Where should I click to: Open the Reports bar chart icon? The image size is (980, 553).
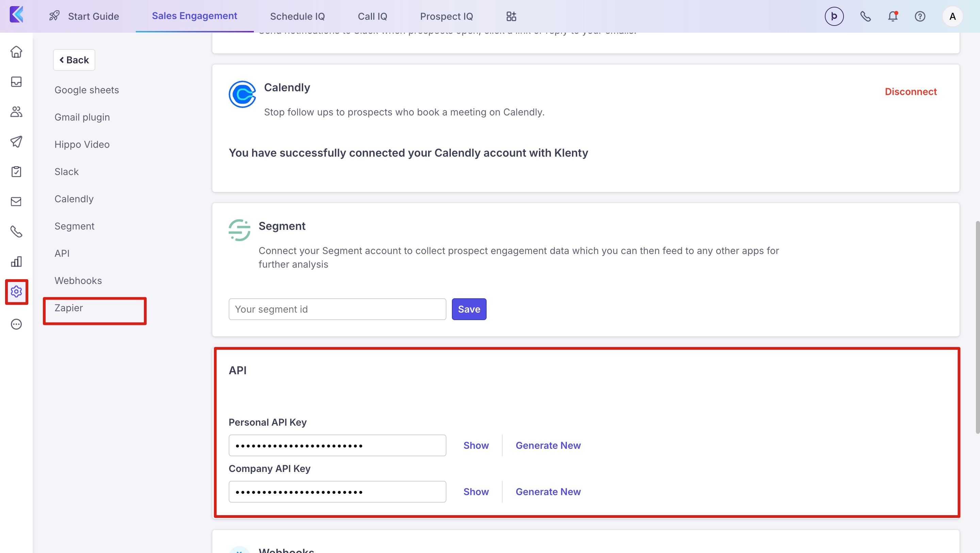point(16,262)
